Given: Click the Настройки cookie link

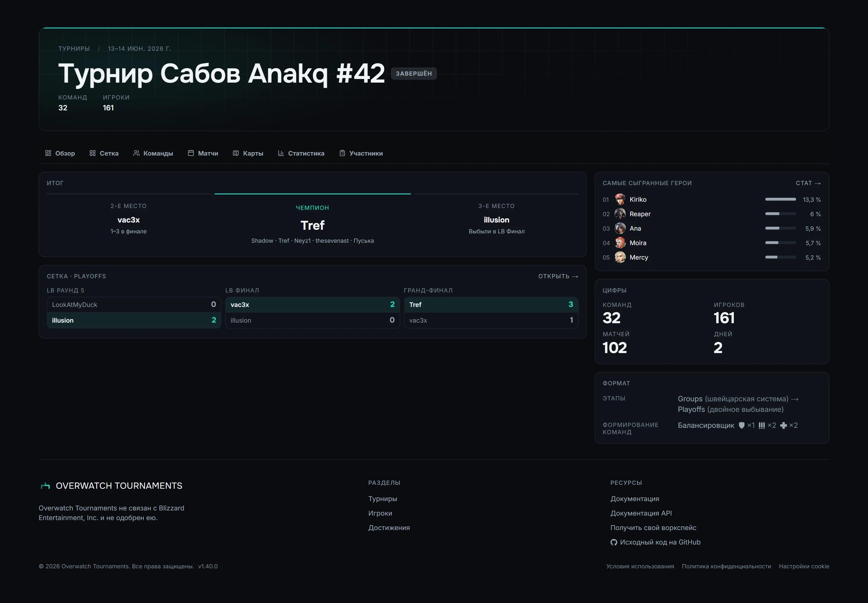Looking at the screenshot, I should (804, 566).
